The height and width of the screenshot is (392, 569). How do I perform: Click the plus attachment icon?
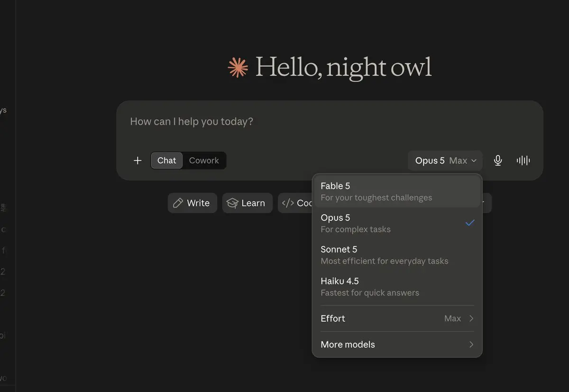(138, 161)
